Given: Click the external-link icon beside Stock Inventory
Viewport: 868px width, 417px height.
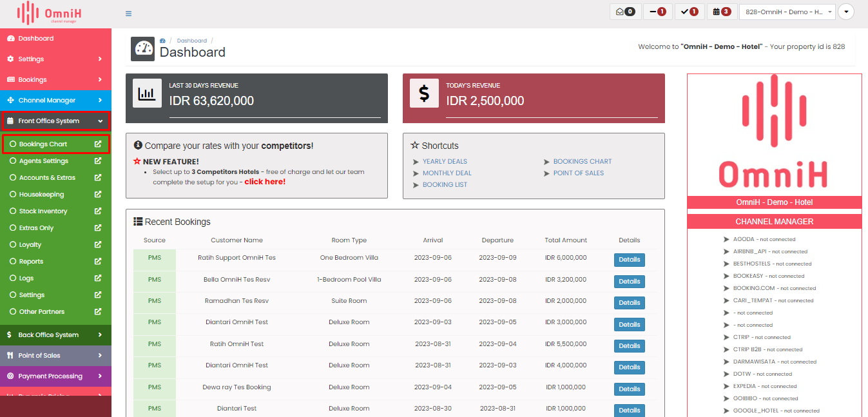Looking at the screenshot, I should (x=98, y=211).
